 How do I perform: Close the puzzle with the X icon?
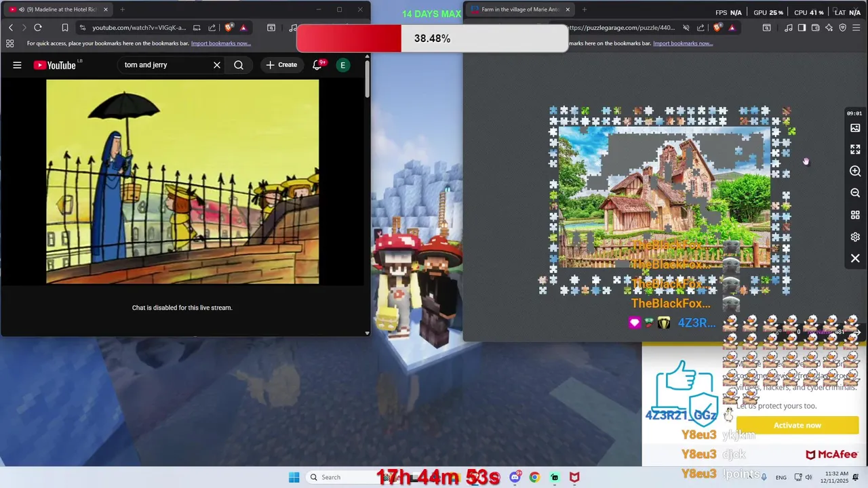(855, 258)
